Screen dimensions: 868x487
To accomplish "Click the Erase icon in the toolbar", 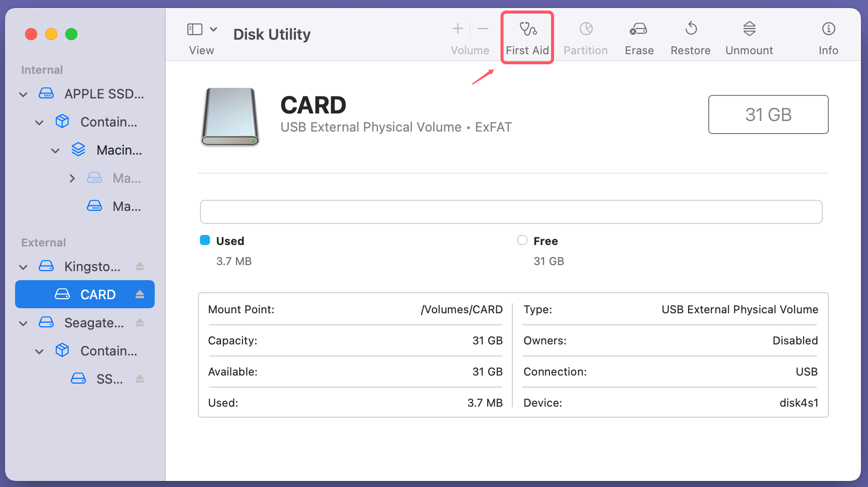I will click(638, 36).
